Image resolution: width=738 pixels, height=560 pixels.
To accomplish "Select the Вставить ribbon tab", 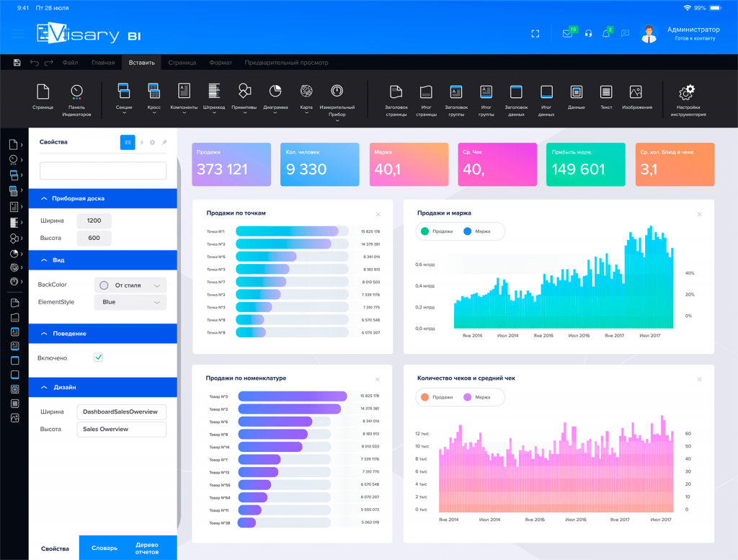I will 142,63.
